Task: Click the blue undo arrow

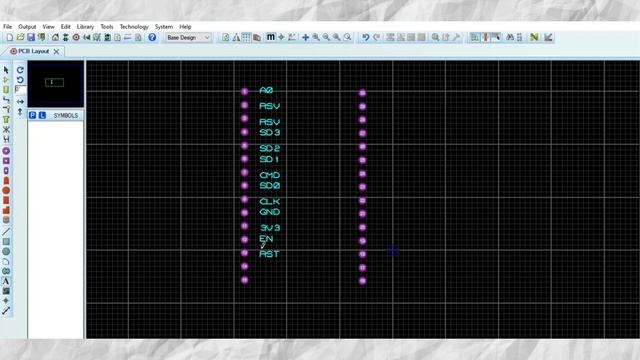Action: click(x=366, y=38)
